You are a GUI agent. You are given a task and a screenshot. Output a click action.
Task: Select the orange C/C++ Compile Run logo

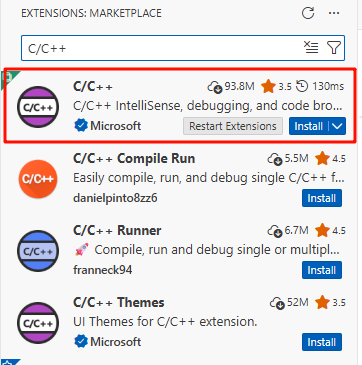[38, 179]
